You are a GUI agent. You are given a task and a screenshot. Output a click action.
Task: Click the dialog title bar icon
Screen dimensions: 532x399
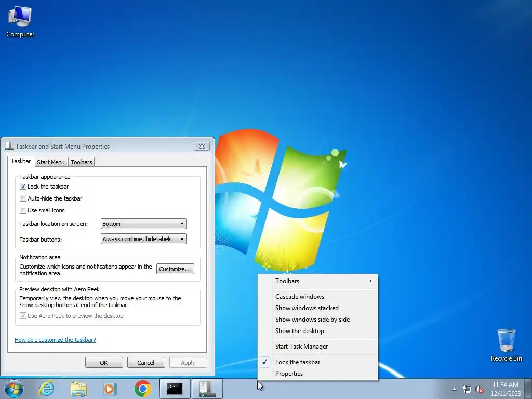9,146
